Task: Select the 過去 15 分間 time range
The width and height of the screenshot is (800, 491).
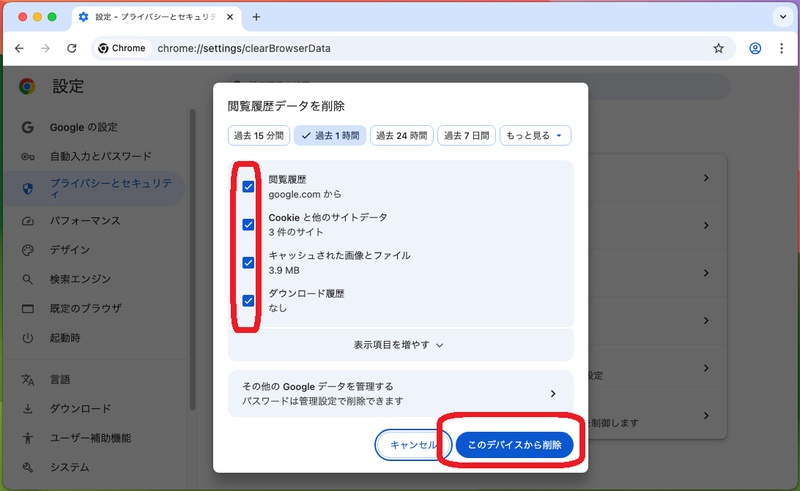Action: 259,135
